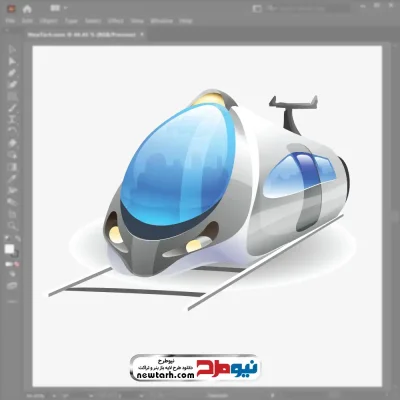The height and width of the screenshot is (400, 400).
Task: Expand the toolbar collapse chevron
Action: tap(8, 30)
